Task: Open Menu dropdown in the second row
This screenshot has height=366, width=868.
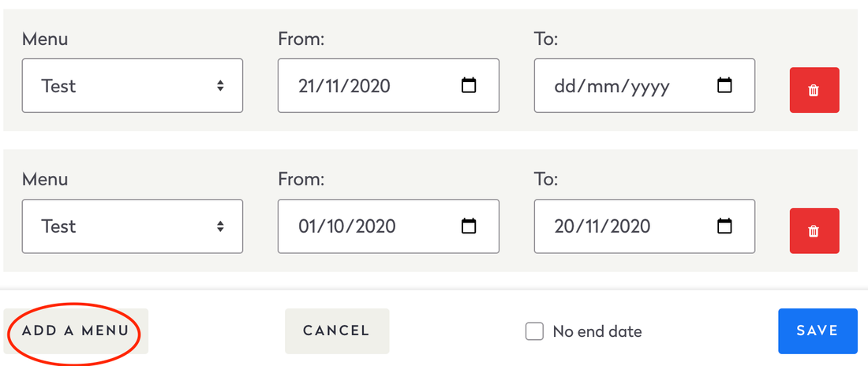Action: (x=132, y=226)
